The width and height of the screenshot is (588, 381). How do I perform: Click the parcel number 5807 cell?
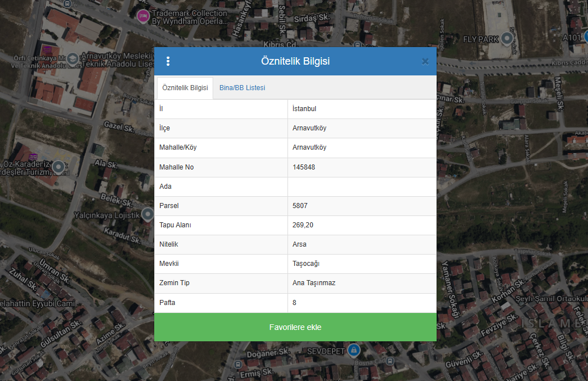pyautogui.click(x=362, y=206)
